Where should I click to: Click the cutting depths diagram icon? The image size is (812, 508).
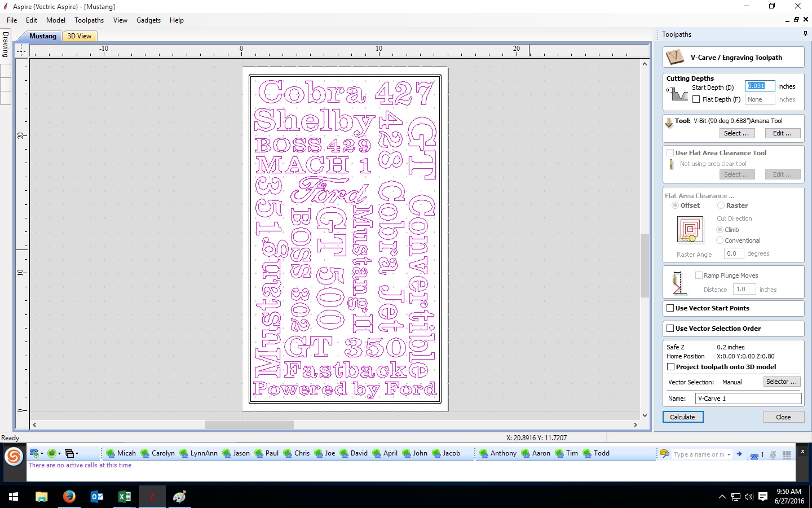[x=677, y=94]
